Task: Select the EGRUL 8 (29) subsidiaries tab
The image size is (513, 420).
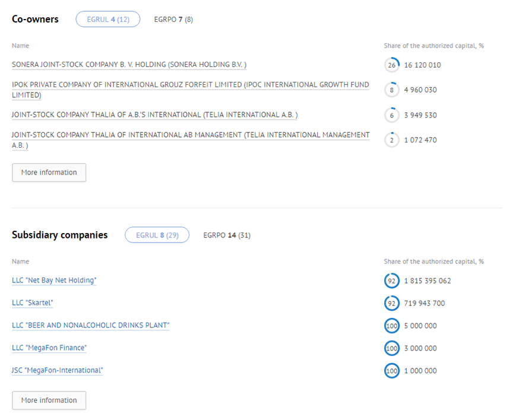Action: [x=157, y=235]
